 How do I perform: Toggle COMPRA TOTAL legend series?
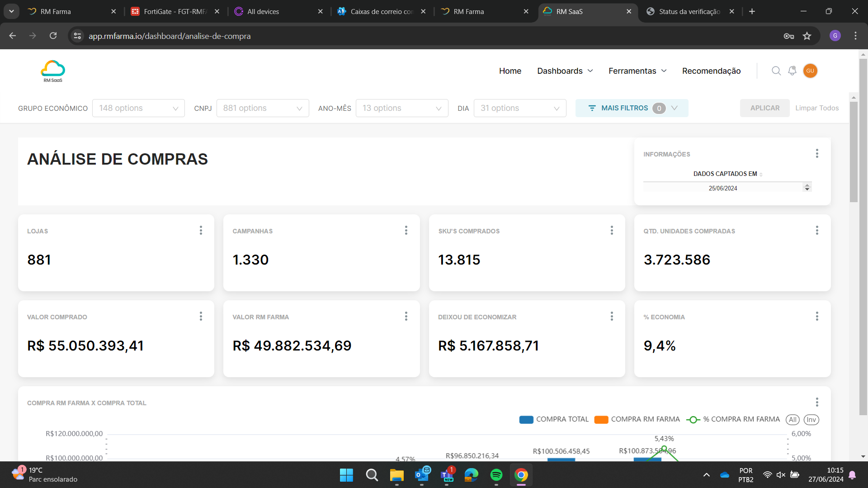(x=554, y=419)
